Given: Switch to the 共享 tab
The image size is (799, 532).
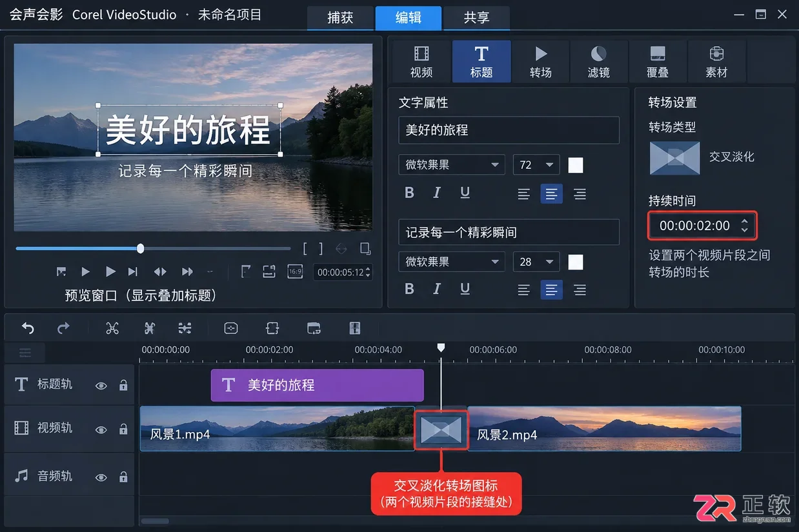Looking at the screenshot, I should point(476,18).
